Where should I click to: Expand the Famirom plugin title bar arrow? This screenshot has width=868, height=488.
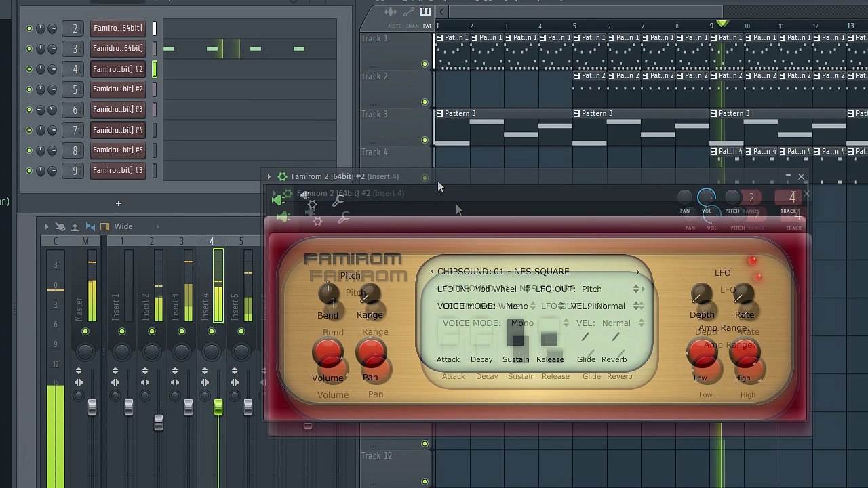269,176
